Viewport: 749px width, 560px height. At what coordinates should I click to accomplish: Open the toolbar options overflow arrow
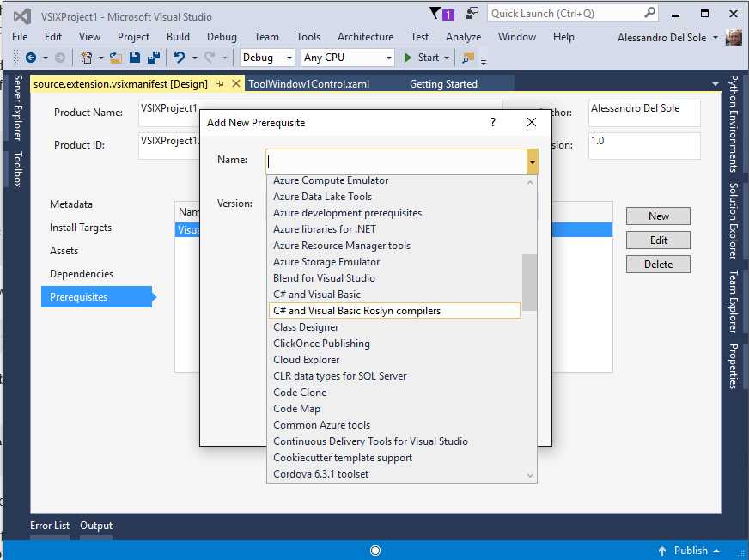click(x=484, y=62)
